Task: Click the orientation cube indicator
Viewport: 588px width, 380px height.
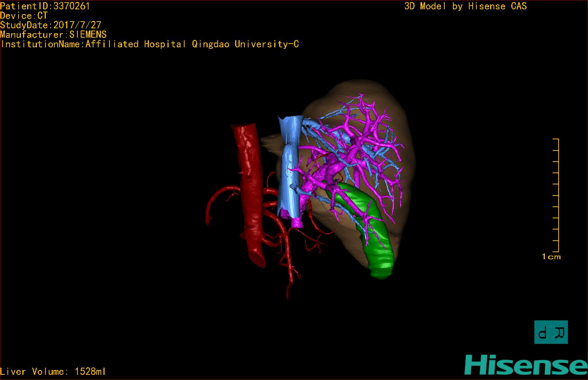Action: point(551,332)
